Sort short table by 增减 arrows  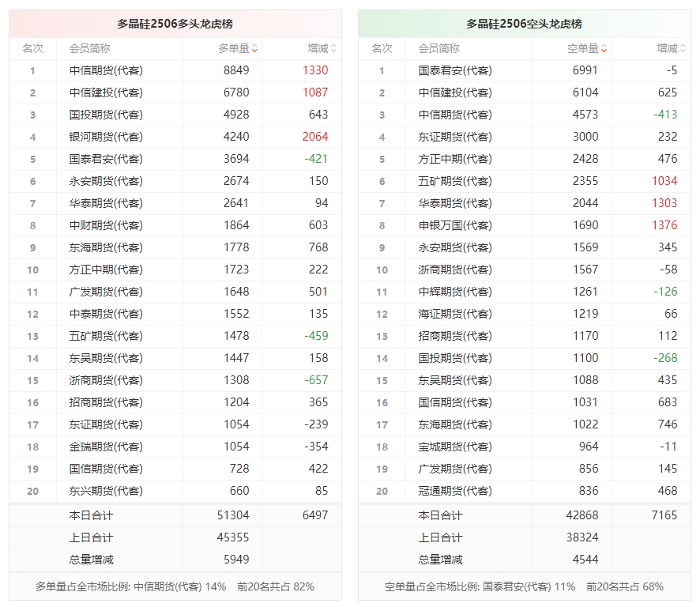683,48
